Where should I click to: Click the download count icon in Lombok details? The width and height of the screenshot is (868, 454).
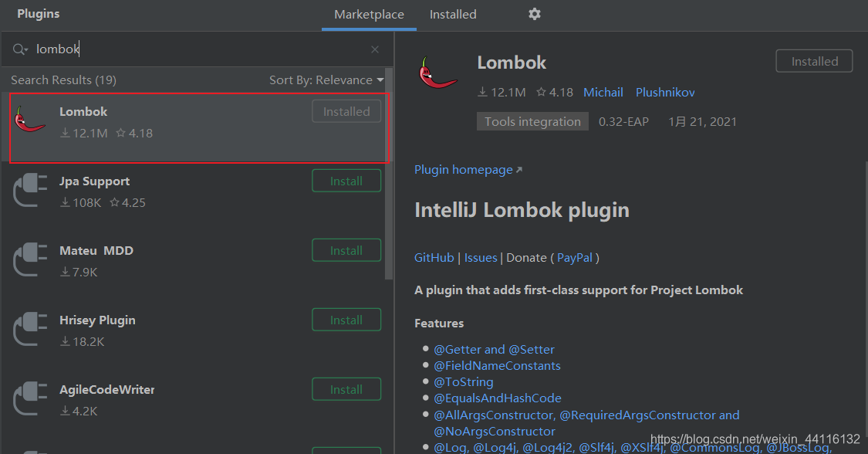pyautogui.click(x=483, y=92)
